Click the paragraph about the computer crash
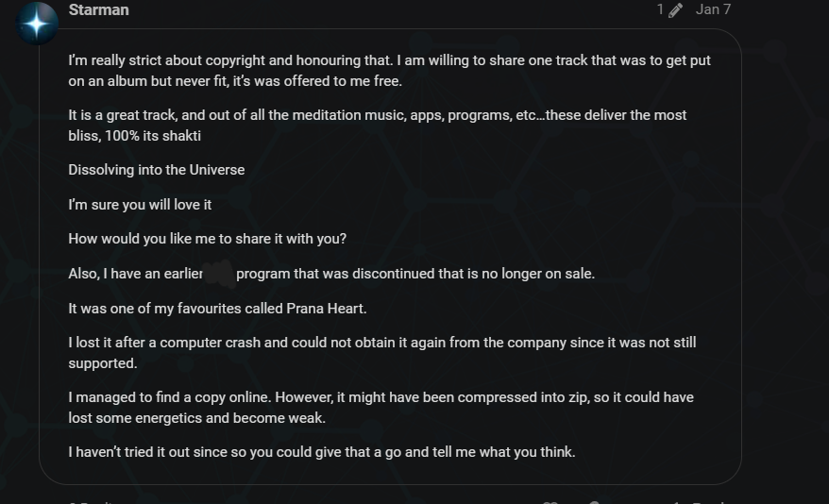The height and width of the screenshot is (504, 829). 382,353
